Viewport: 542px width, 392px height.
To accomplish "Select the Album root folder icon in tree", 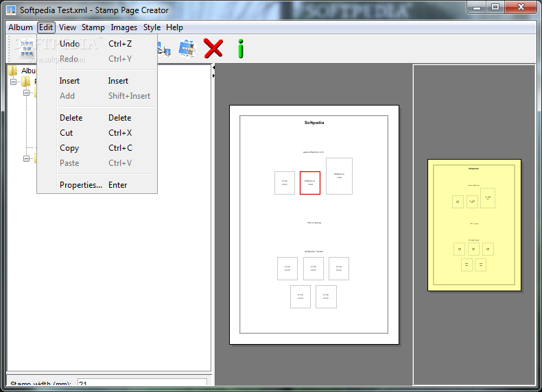I will [x=12, y=71].
